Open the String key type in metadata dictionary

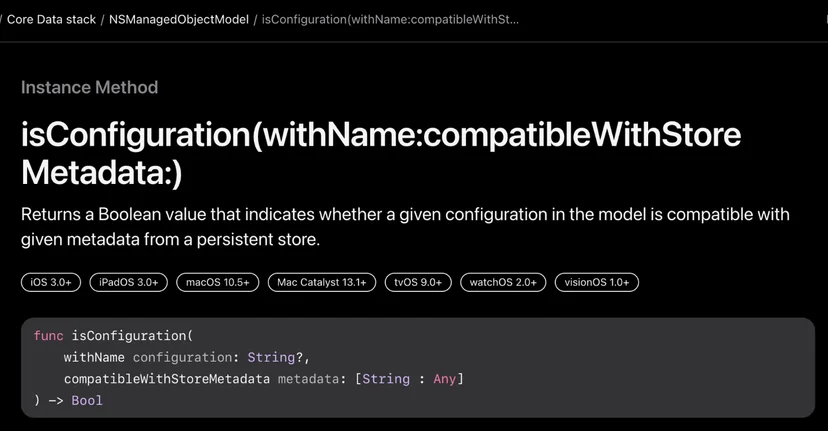tap(386, 379)
